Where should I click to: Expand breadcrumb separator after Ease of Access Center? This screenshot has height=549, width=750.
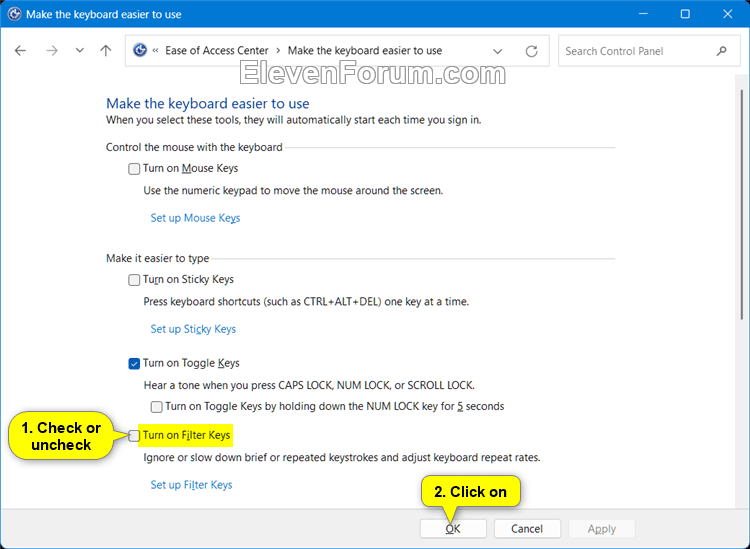(x=278, y=51)
